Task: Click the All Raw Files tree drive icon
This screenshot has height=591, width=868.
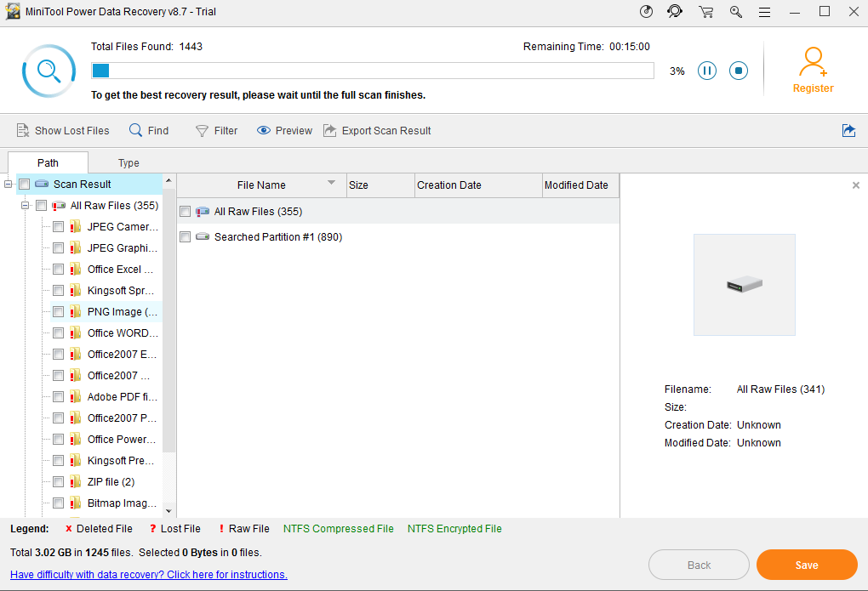Action: [59, 205]
